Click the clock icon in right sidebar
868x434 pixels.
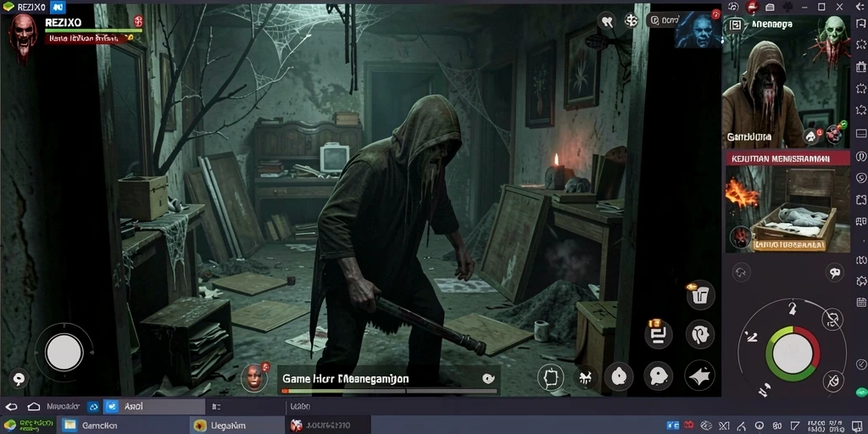[861, 364]
